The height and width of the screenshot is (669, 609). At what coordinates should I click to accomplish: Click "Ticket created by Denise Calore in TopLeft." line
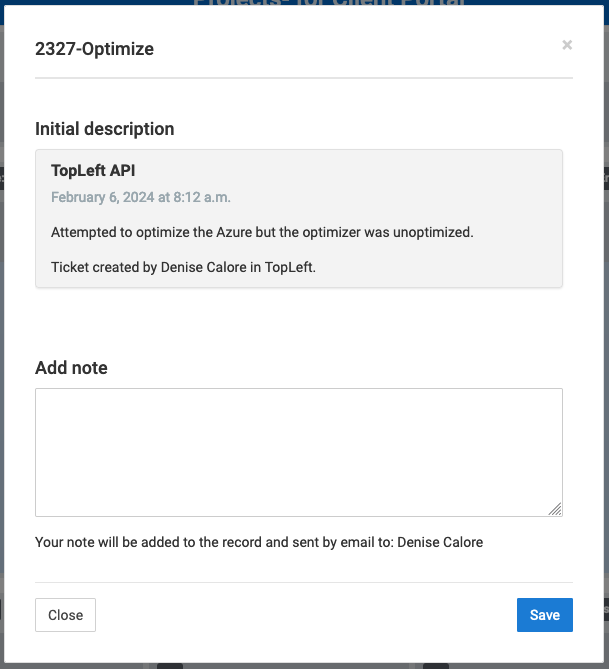184,267
